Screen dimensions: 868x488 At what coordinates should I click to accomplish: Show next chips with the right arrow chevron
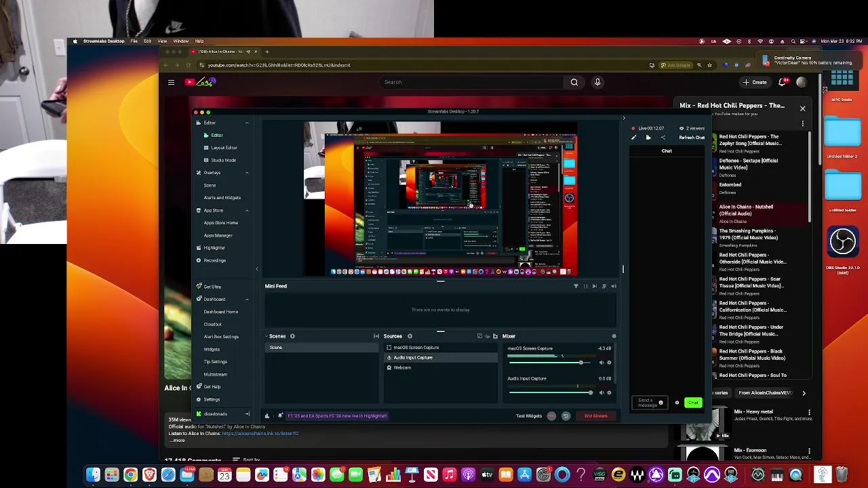coord(804,393)
